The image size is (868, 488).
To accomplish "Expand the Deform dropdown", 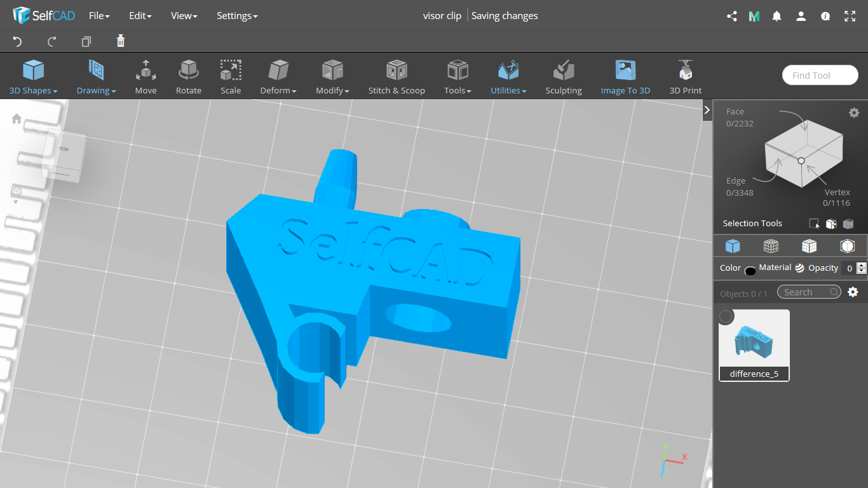I will click(278, 77).
